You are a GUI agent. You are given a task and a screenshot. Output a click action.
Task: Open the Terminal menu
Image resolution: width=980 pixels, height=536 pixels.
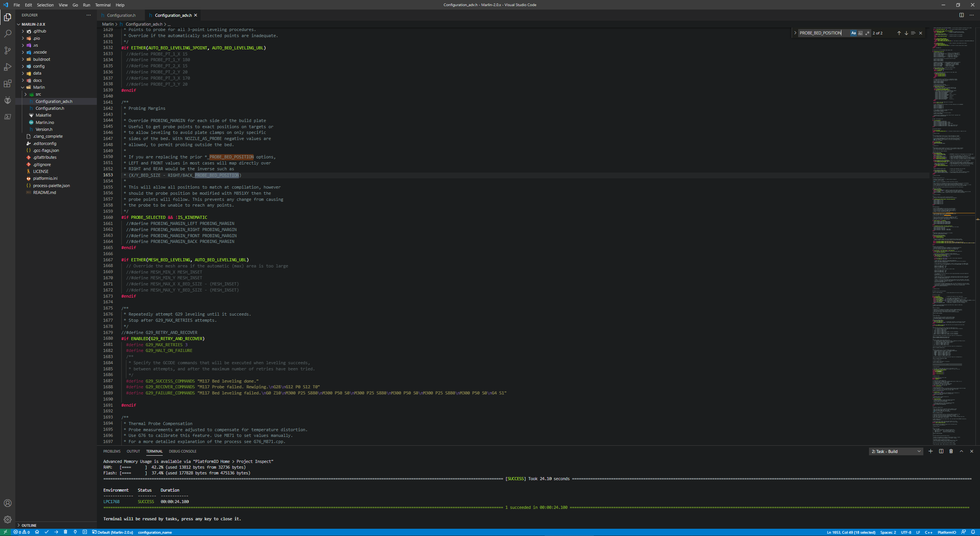pos(103,5)
